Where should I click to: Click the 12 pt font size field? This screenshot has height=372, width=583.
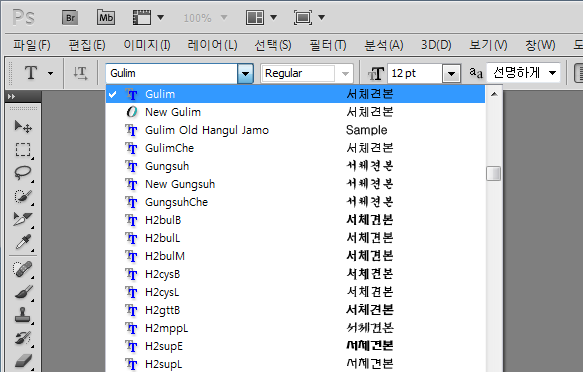(415, 73)
